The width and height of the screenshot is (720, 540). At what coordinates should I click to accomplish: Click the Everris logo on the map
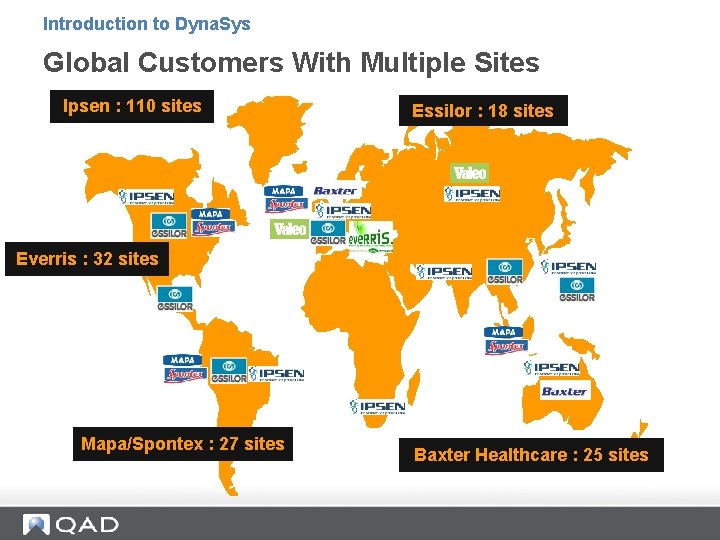[371, 237]
